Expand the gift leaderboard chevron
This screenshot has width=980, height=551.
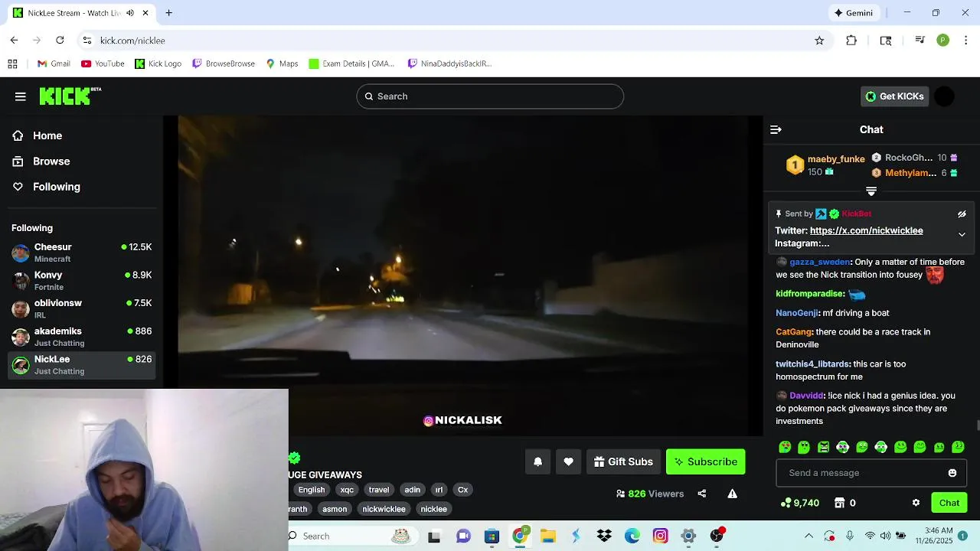tap(871, 191)
